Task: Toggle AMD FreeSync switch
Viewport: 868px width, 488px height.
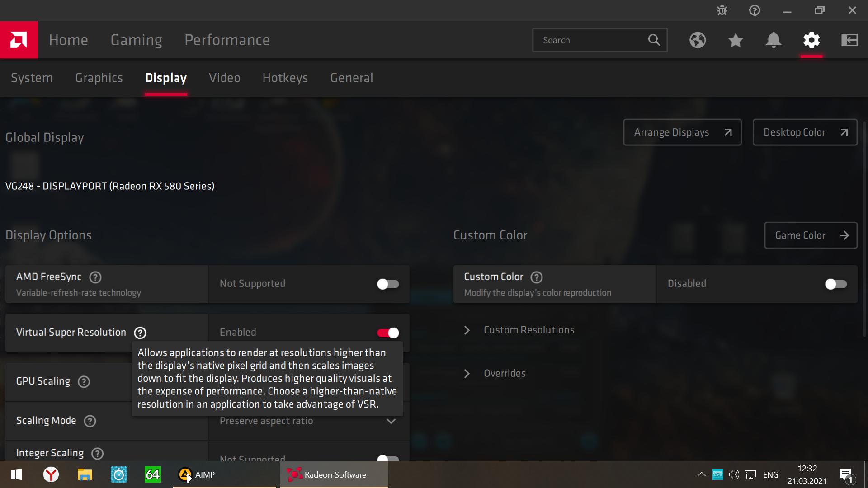Action: (388, 284)
